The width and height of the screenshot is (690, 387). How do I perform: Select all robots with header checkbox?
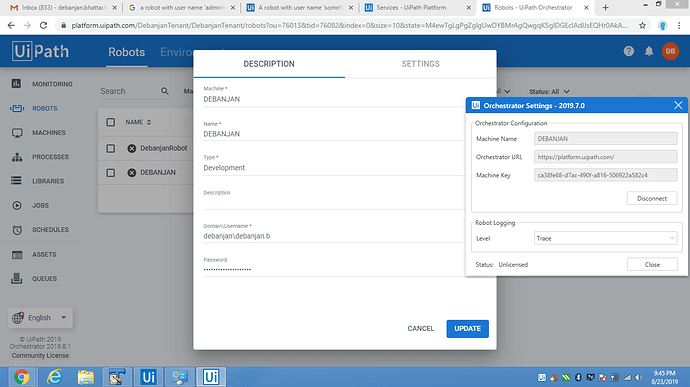pyautogui.click(x=110, y=122)
